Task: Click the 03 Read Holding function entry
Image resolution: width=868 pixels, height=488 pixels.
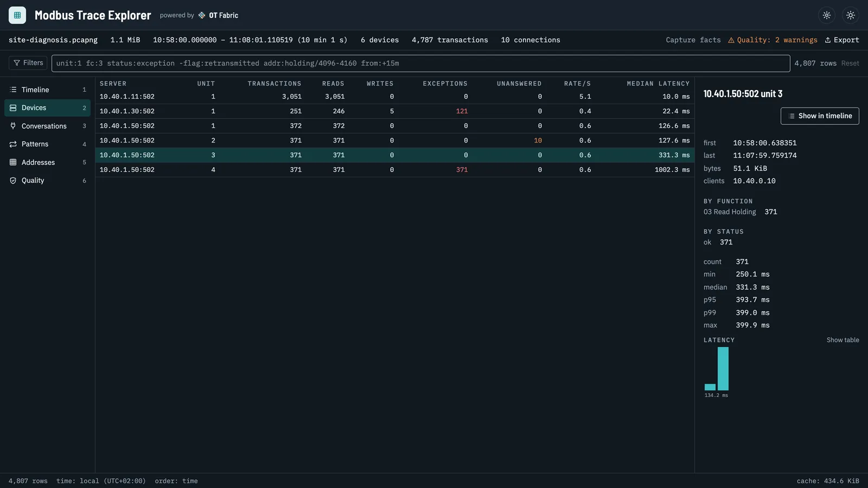Action: click(x=730, y=212)
